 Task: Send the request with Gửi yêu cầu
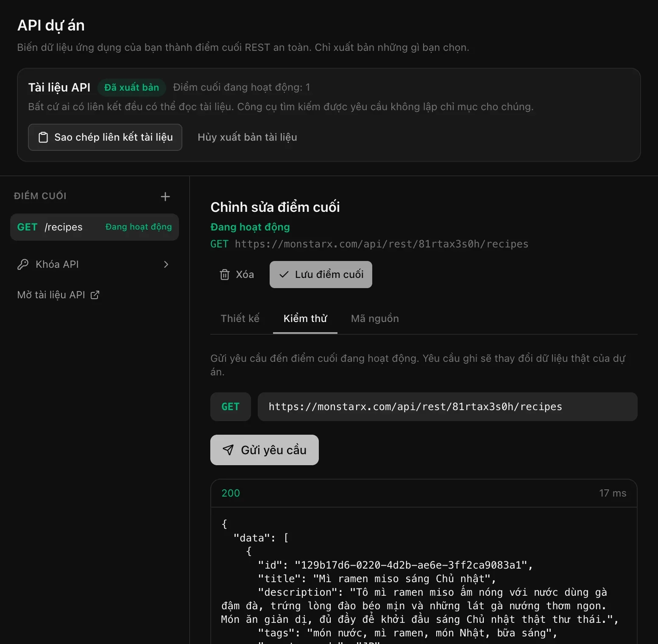click(265, 450)
